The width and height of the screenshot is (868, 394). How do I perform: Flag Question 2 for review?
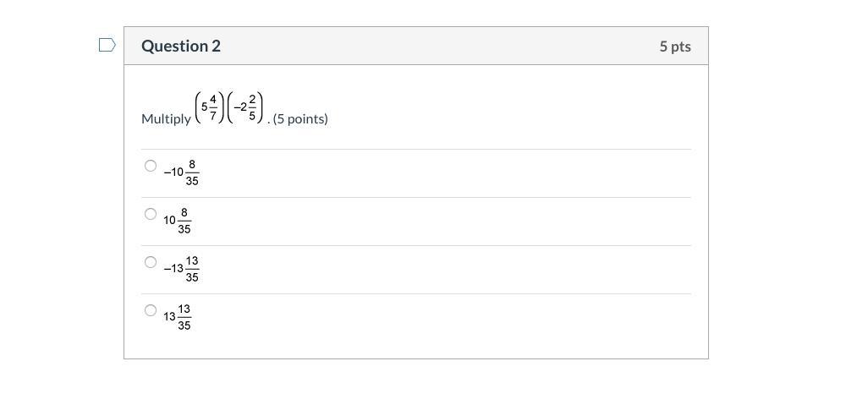107,45
